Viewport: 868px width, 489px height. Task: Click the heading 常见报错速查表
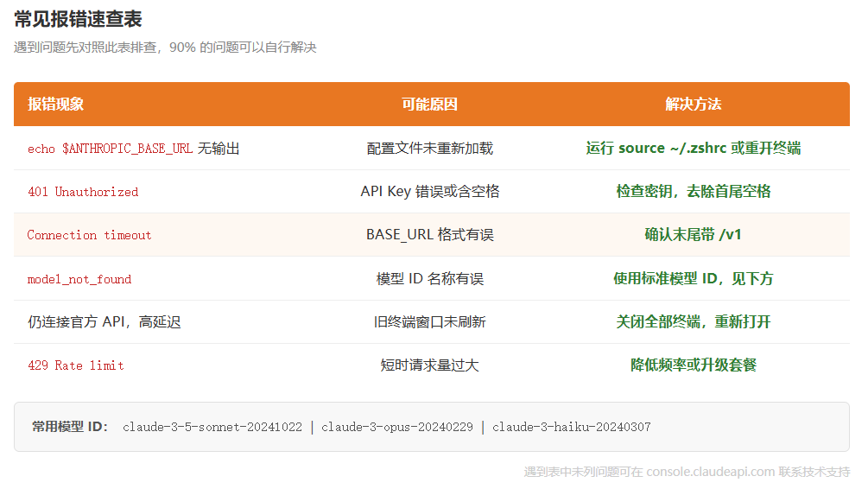78,19
